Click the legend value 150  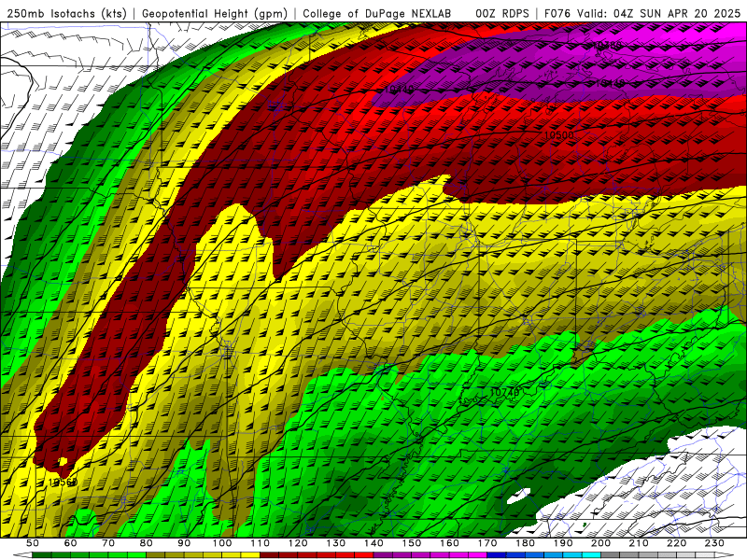pos(412,543)
